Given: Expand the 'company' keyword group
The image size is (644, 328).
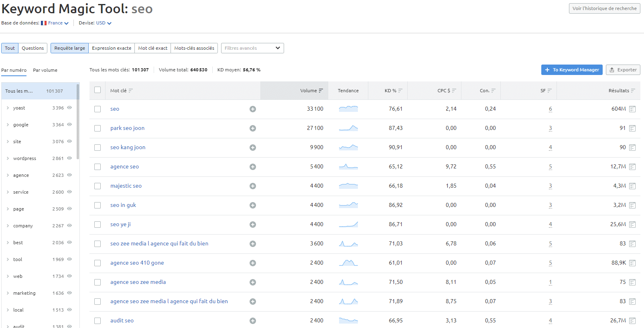Looking at the screenshot, I should pyautogui.click(x=8, y=226).
